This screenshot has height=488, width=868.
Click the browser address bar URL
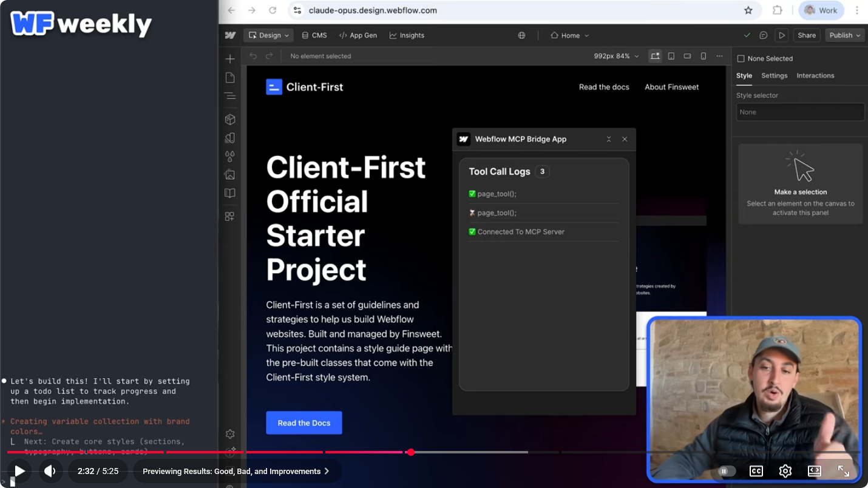click(x=373, y=10)
